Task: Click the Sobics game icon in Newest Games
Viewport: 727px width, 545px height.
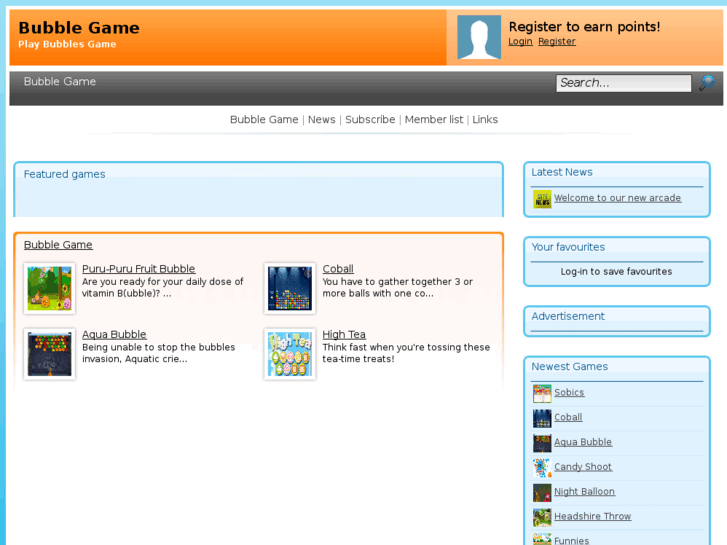Action: [542, 393]
